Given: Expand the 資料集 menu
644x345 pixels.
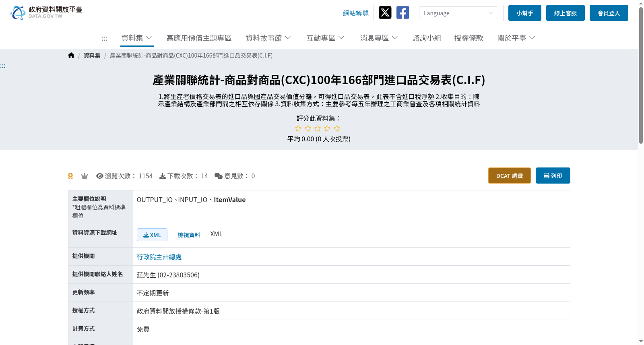Looking at the screenshot, I should 137,38.
